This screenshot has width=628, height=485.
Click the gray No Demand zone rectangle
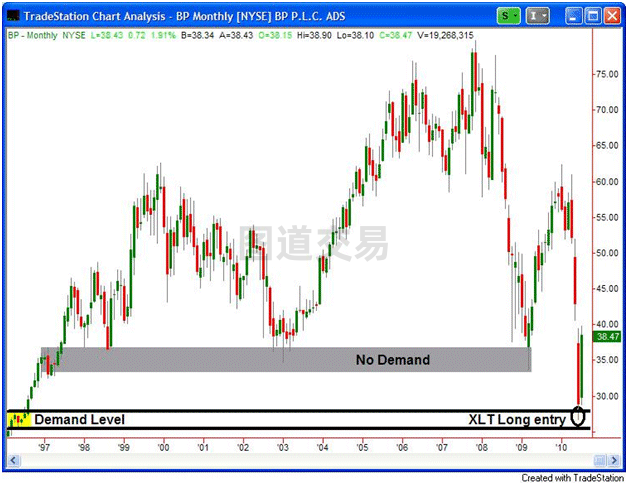286,360
